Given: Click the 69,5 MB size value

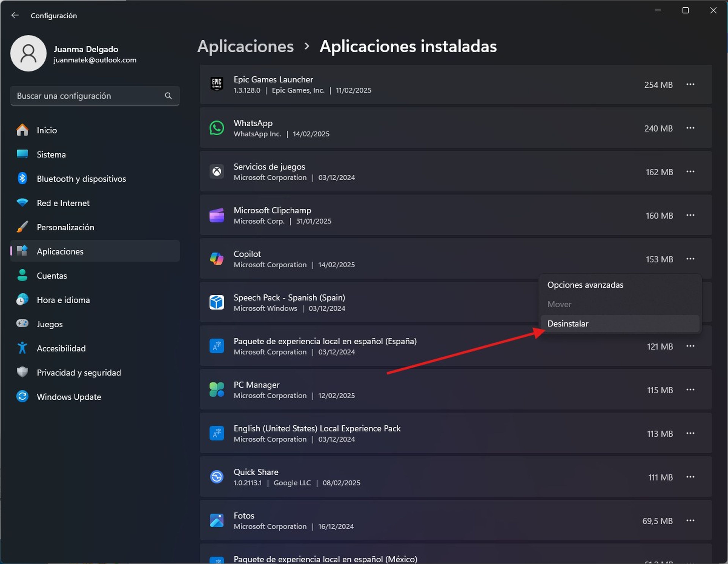Looking at the screenshot, I should pos(658,521).
